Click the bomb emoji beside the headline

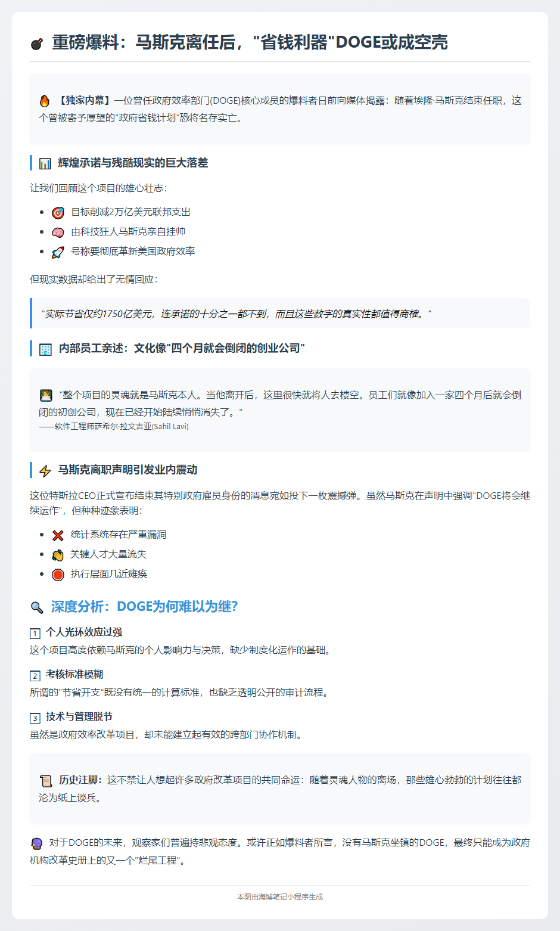click(37, 44)
